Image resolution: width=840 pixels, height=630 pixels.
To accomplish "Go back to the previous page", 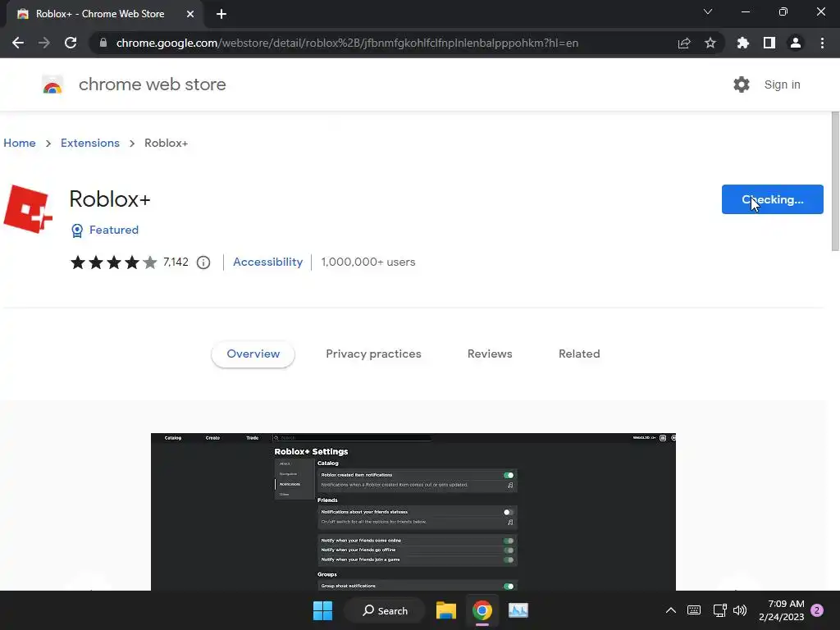I will click(x=18, y=43).
